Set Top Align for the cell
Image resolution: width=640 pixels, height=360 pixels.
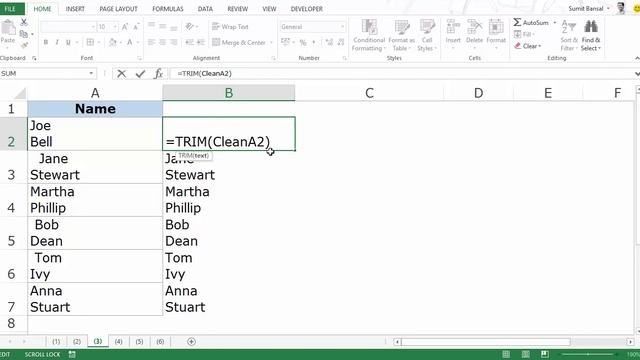(151, 26)
